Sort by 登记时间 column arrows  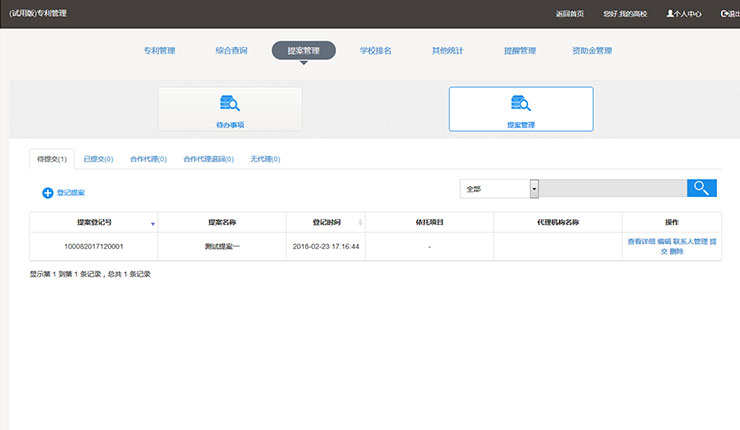[360, 222]
